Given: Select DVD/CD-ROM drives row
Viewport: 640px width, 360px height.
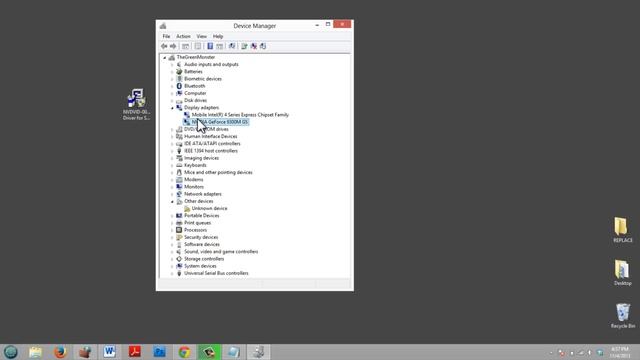Looking at the screenshot, I should click(x=206, y=129).
